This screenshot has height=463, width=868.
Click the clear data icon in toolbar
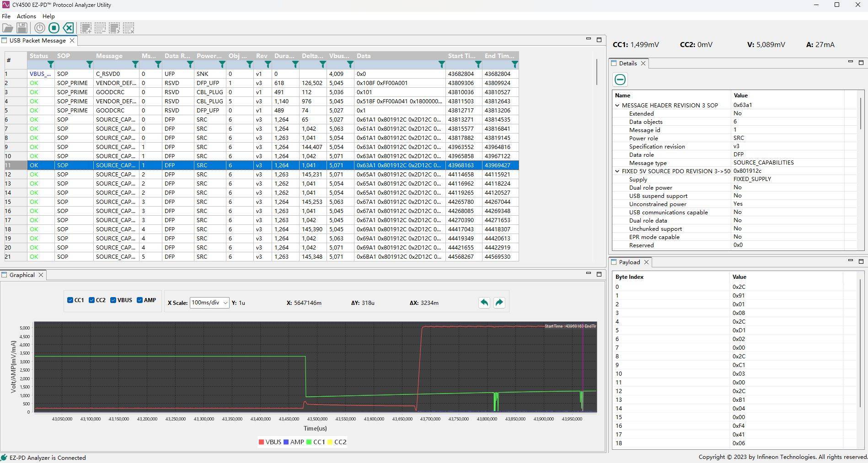(68, 28)
